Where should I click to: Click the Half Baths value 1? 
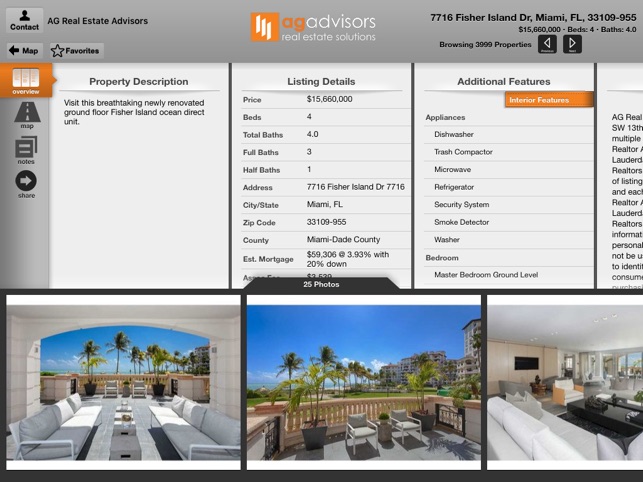click(309, 169)
